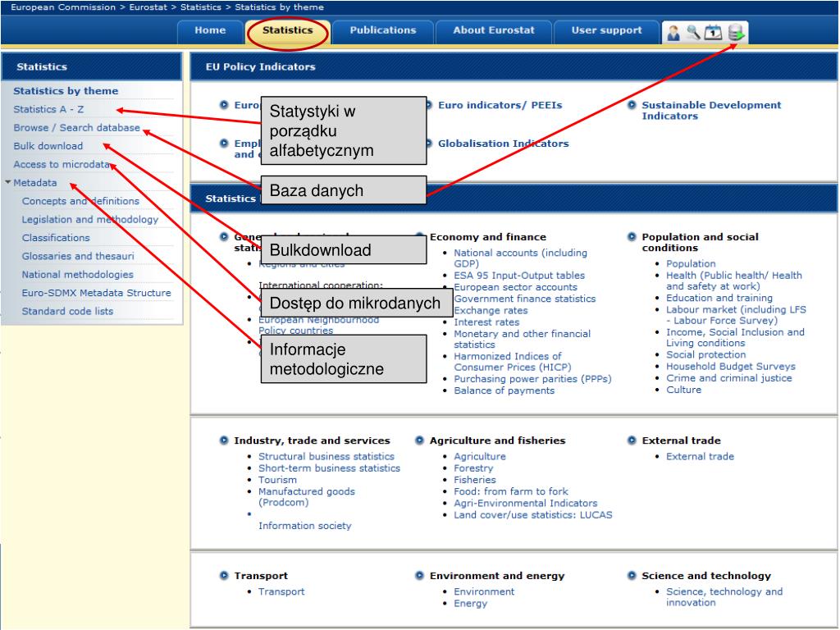
Task: Go to Bulk download
Action: point(48,146)
